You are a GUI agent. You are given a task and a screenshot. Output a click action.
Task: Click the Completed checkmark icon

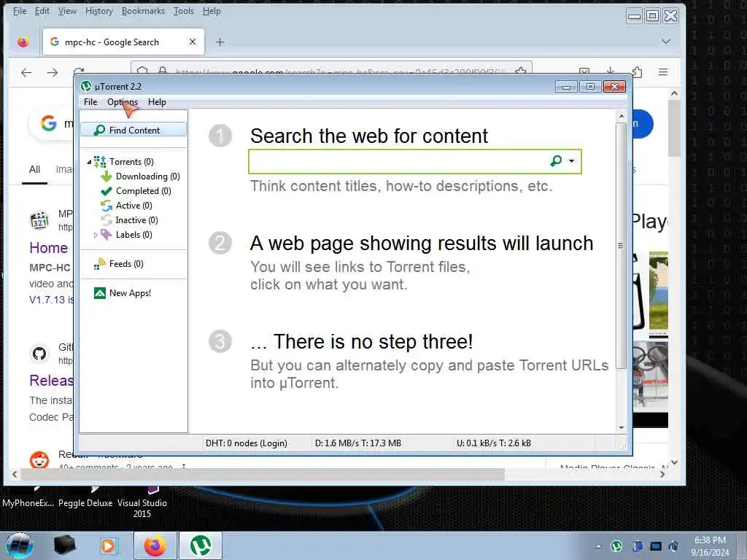pyautogui.click(x=107, y=191)
